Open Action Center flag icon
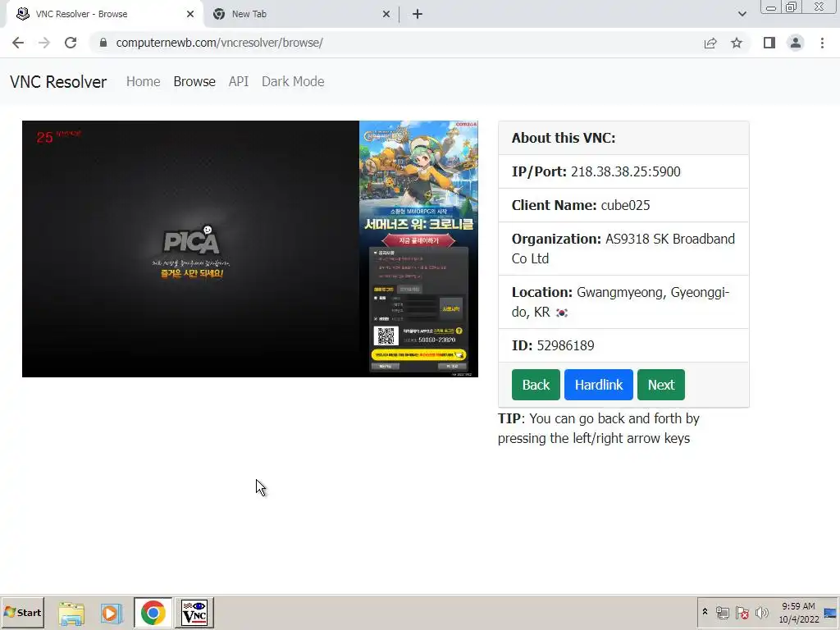Viewport: 840px width, 630px height. (x=742, y=613)
